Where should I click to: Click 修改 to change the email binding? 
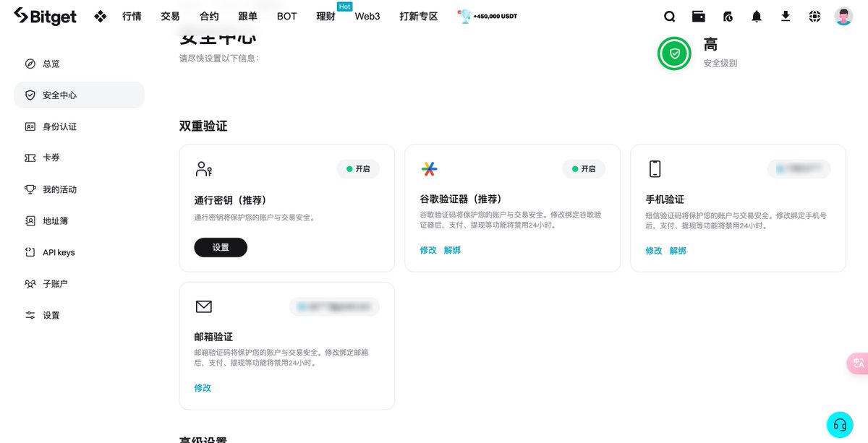(202, 387)
